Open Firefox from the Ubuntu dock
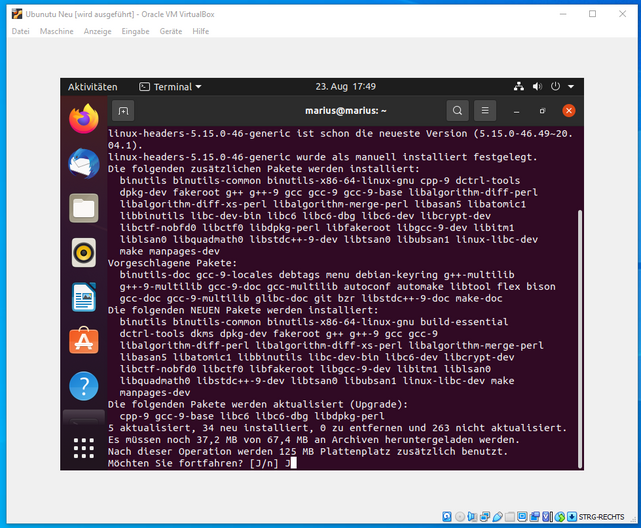This screenshot has height=528, width=641. pos(84,118)
